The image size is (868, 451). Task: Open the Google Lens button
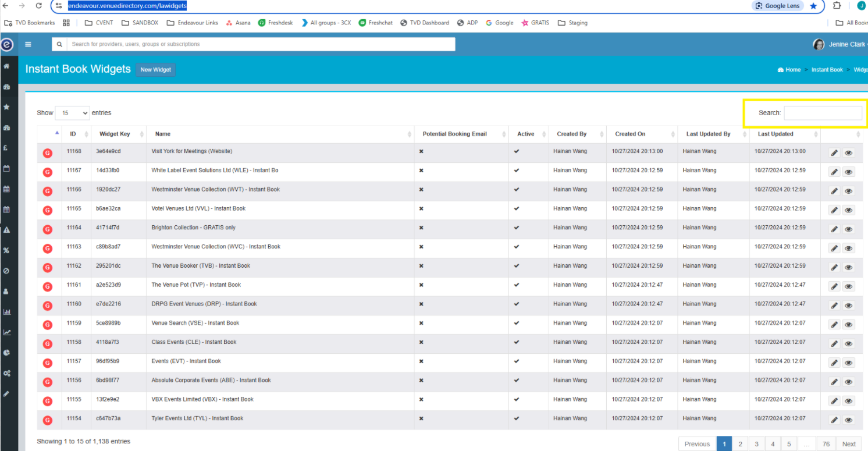(778, 6)
